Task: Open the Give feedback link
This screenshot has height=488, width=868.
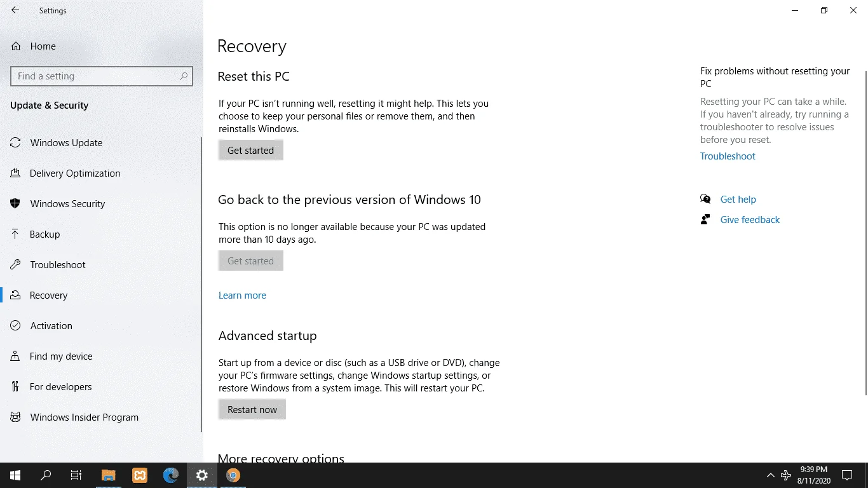Action: pos(750,220)
